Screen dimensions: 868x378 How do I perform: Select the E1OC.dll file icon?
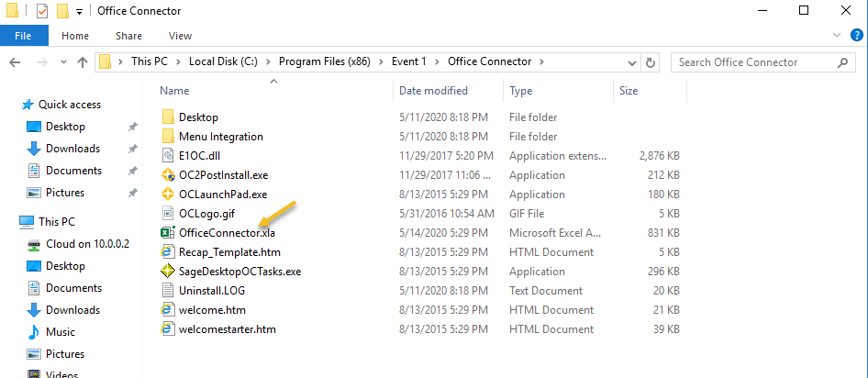168,156
